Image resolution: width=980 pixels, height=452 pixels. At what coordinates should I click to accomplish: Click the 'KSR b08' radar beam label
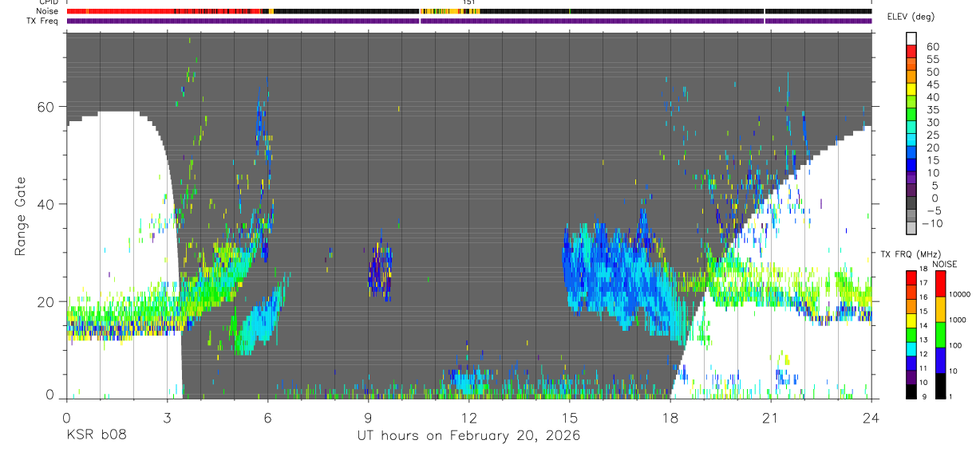click(x=97, y=435)
